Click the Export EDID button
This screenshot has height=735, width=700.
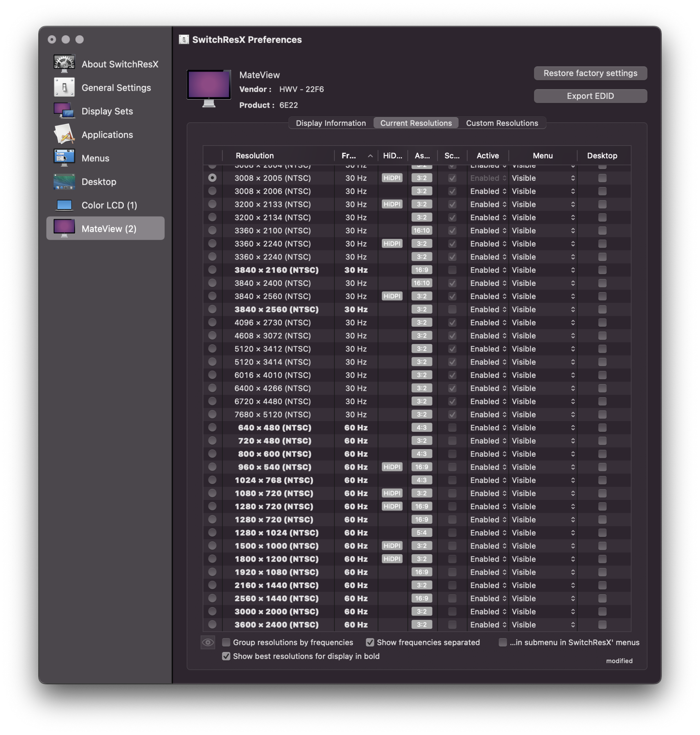tap(590, 96)
